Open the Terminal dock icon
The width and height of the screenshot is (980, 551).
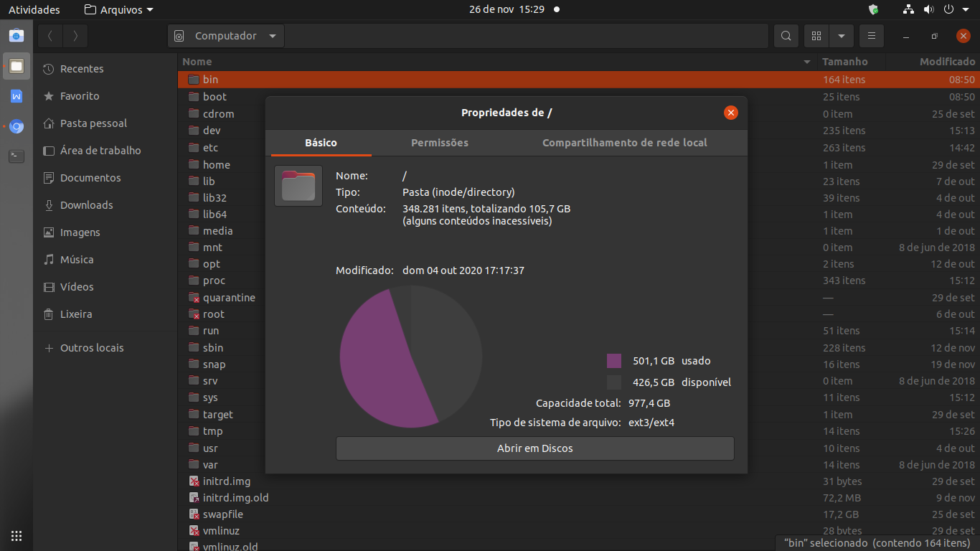[17, 156]
